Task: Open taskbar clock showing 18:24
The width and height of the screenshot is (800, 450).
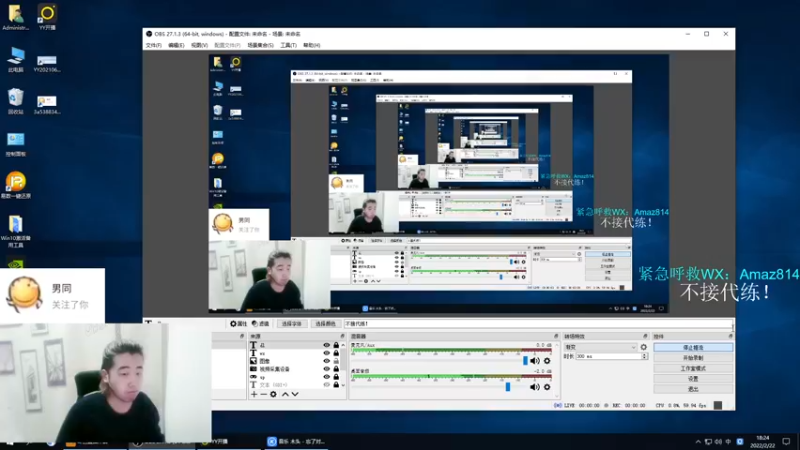Action: pos(762,441)
